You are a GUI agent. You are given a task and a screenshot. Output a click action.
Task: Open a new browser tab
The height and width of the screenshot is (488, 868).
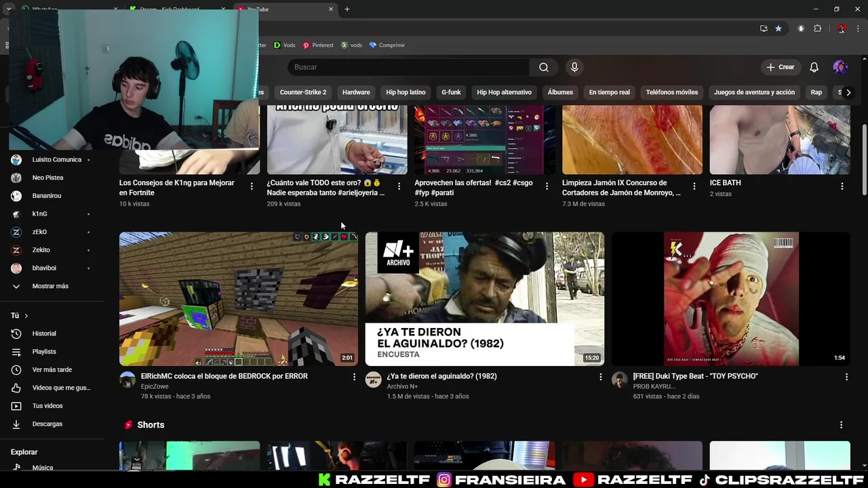click(347, 9)
